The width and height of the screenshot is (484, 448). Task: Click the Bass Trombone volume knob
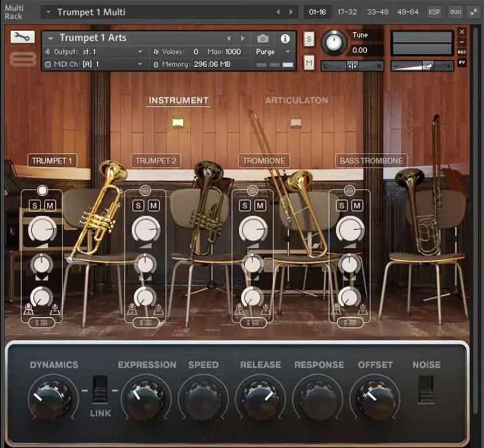point(350,229)
